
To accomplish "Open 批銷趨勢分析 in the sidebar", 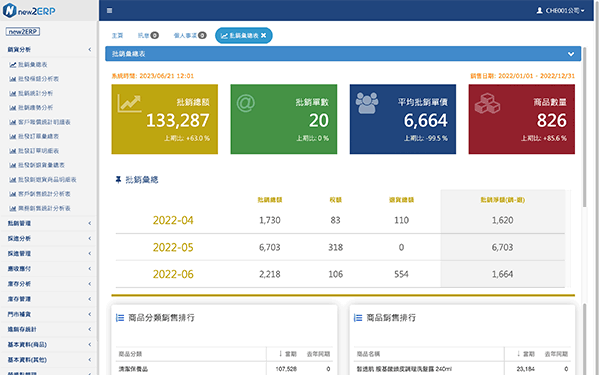I will 36,108.
